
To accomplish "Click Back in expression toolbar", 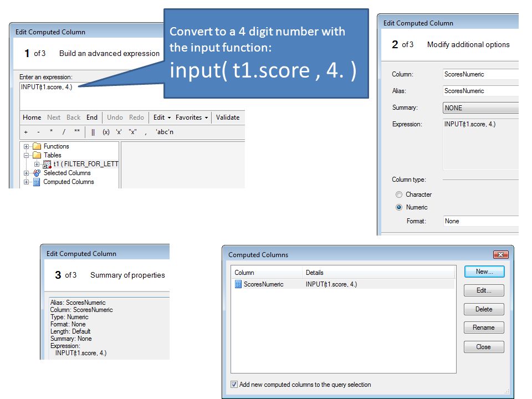I will pyautogui.click(x=73, y=117).
